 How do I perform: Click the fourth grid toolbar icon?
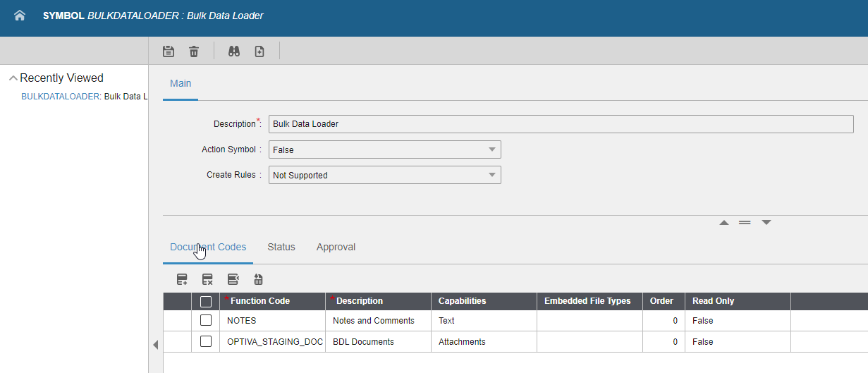258,279
